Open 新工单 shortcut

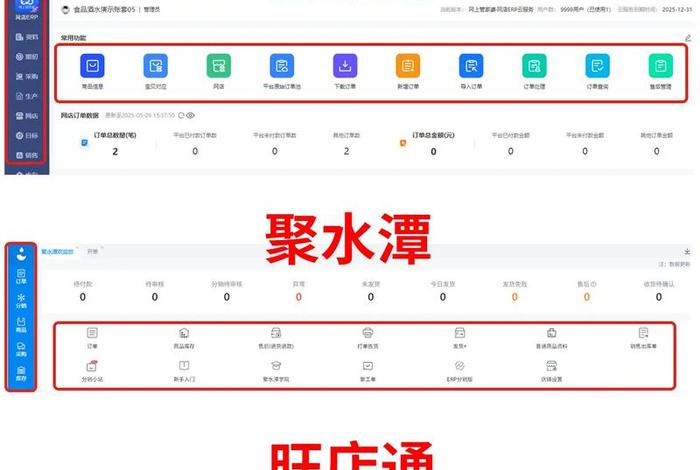coord(368,371)
